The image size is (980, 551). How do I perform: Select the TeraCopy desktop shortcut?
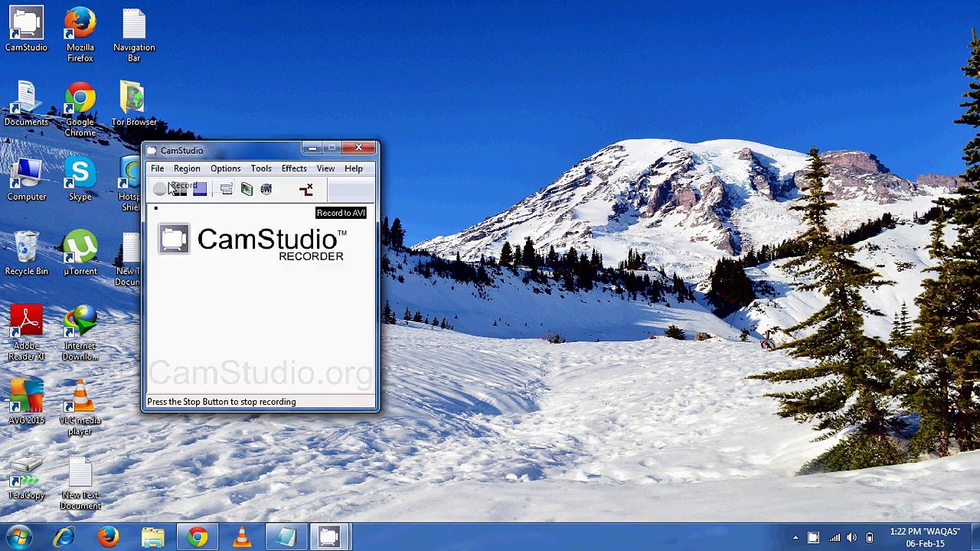pyautogui.click(x=26, y=478)
